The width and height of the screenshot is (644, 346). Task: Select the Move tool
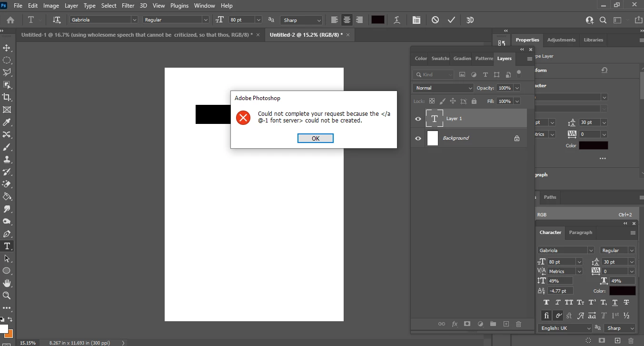pyautogui.click(x=7, y=48)
